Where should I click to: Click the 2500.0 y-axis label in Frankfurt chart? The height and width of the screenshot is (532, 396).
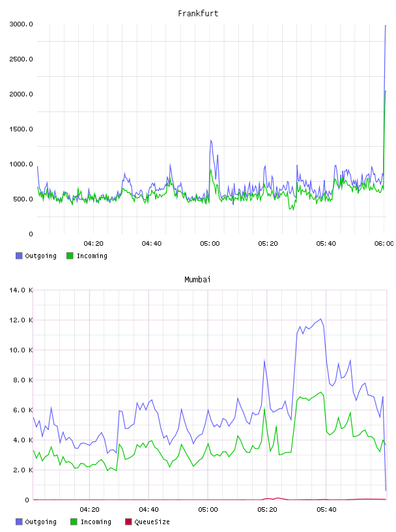coord(21,59)
